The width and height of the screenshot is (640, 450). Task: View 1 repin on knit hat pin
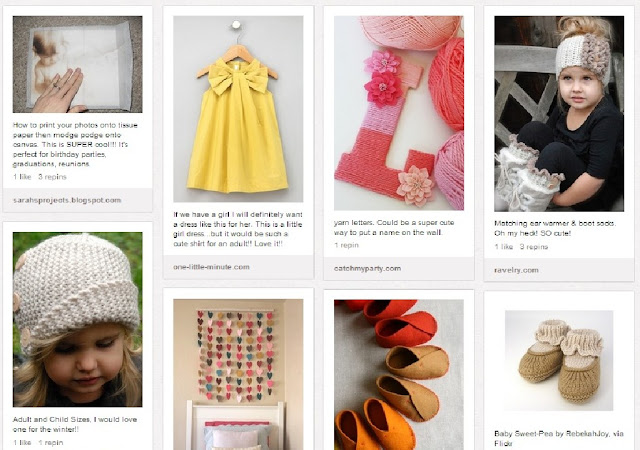tap(51, 442)
